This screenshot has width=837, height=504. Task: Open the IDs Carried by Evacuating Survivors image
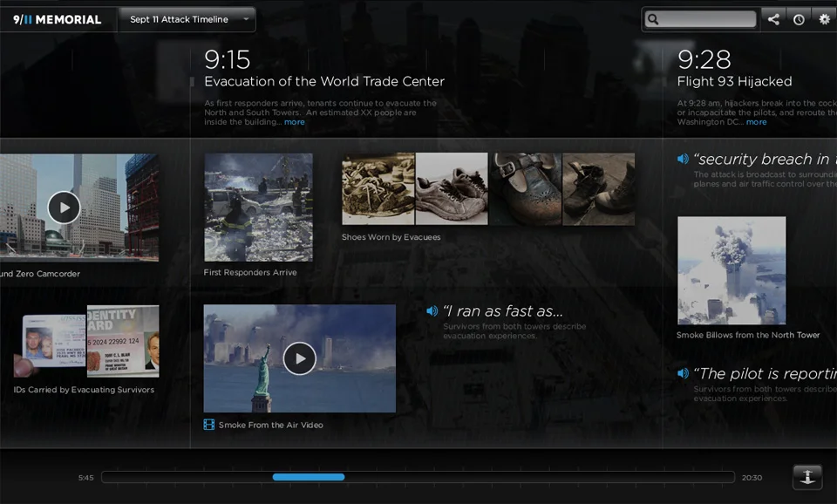click(x=86, y=342)
